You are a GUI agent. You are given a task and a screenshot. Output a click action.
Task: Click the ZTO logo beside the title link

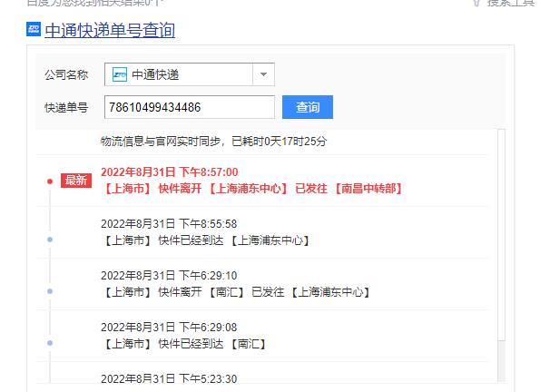coord(34,29)
